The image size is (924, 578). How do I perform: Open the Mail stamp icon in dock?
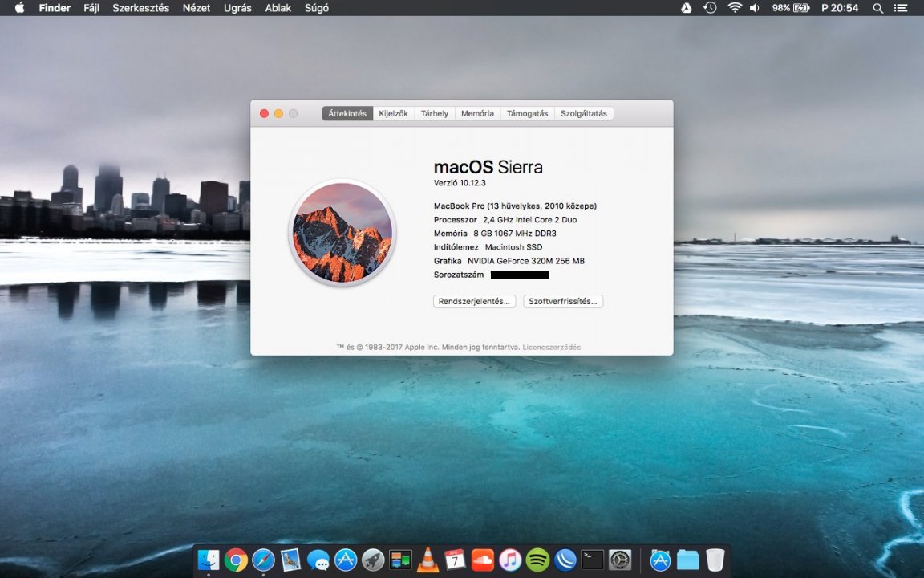pyautogui.click(x=290, y=560)
